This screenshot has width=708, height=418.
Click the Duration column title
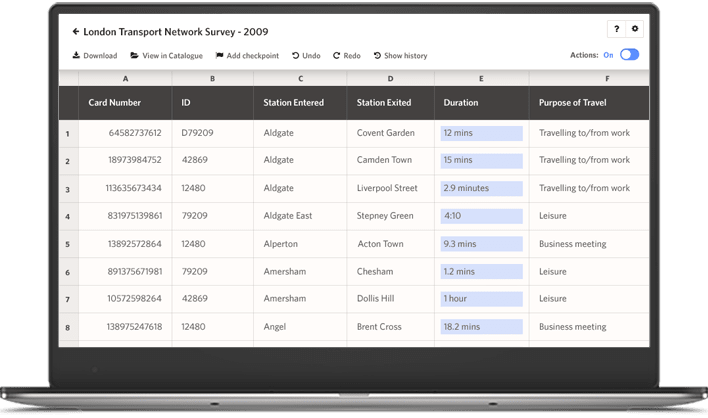pos(461,102)
